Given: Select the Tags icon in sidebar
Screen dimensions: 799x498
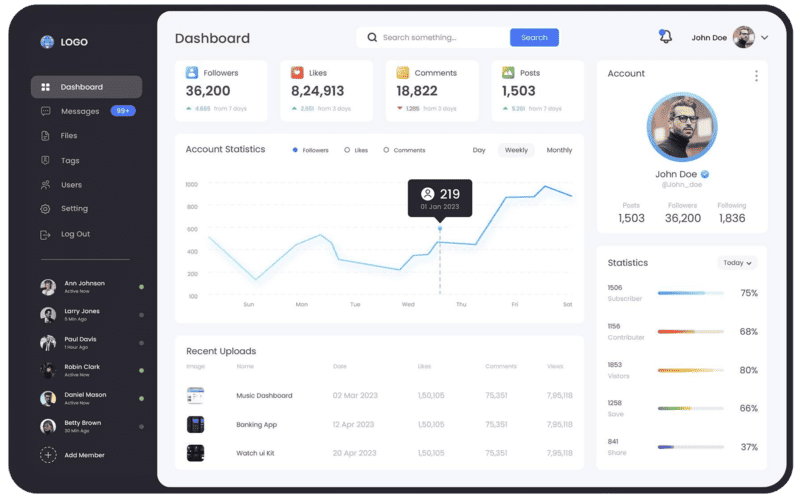Looking at the screenshot, I should coord(46,160).
